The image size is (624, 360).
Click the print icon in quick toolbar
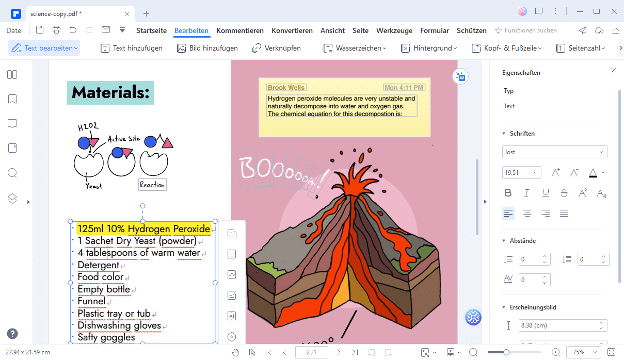click(57, 30)
